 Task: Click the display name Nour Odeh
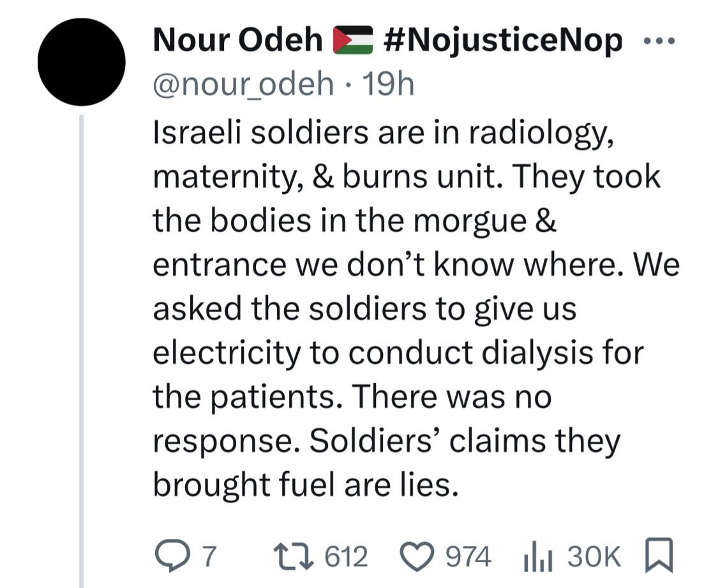click(x=237, y=41)
